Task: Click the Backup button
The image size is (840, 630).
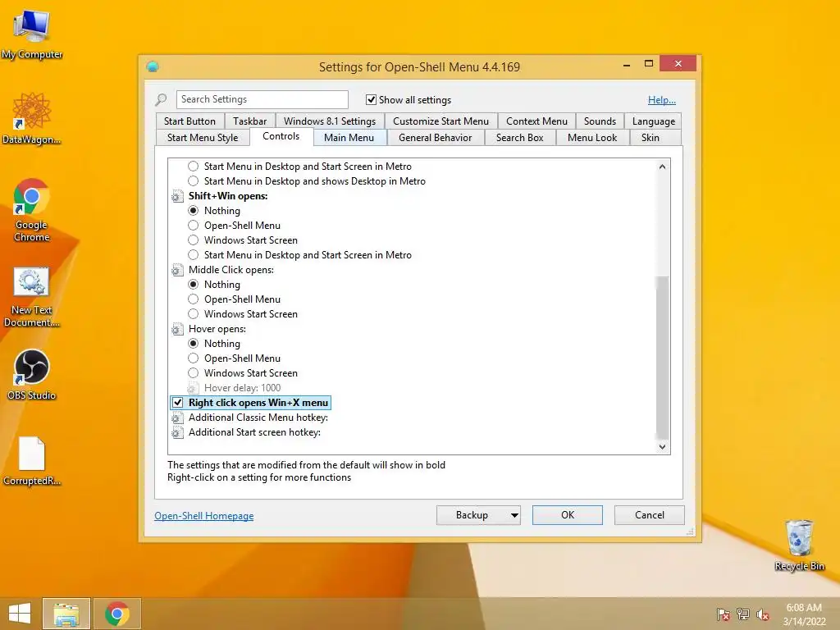Action: tap(472, 515)
